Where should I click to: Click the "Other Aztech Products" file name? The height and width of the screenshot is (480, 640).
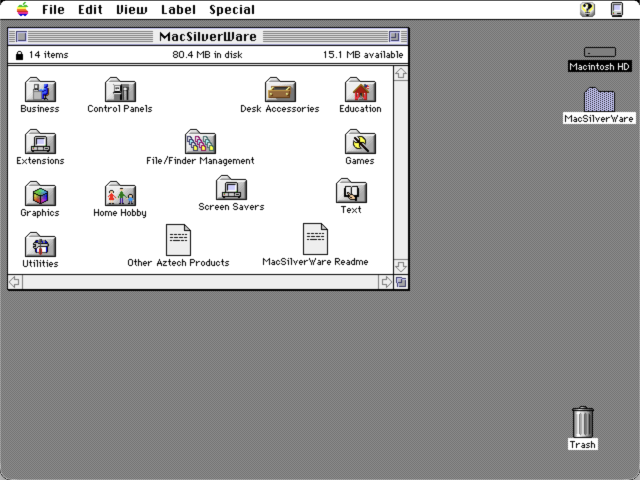coord(178,262)
